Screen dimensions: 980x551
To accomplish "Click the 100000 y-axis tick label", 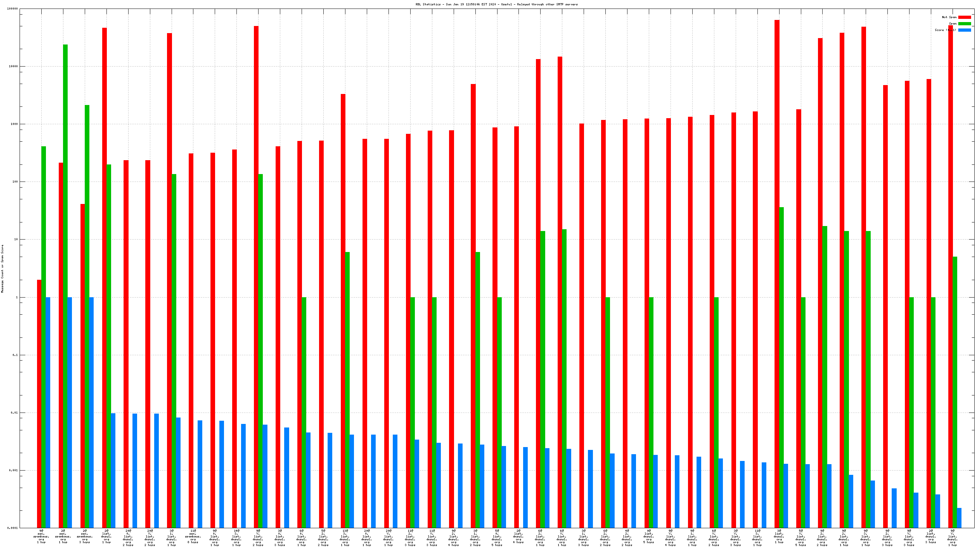I will click(12, 9).
